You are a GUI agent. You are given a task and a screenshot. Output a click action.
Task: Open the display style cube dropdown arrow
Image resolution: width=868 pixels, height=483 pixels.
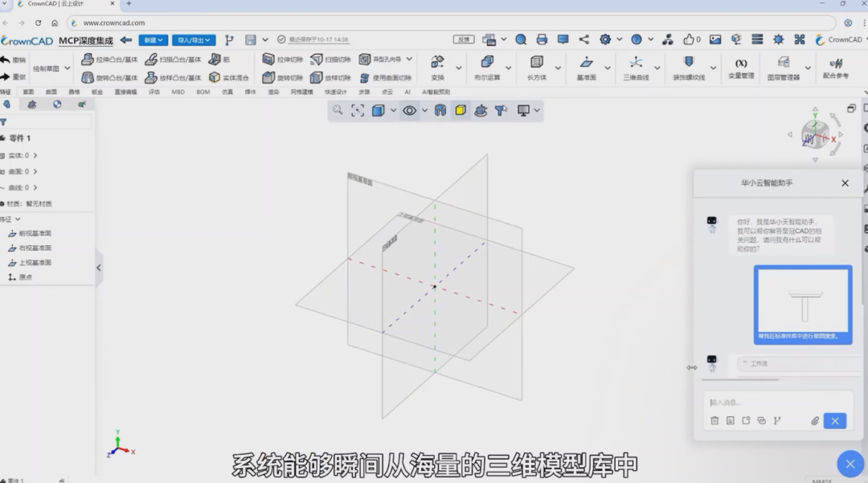click(393, 110)
